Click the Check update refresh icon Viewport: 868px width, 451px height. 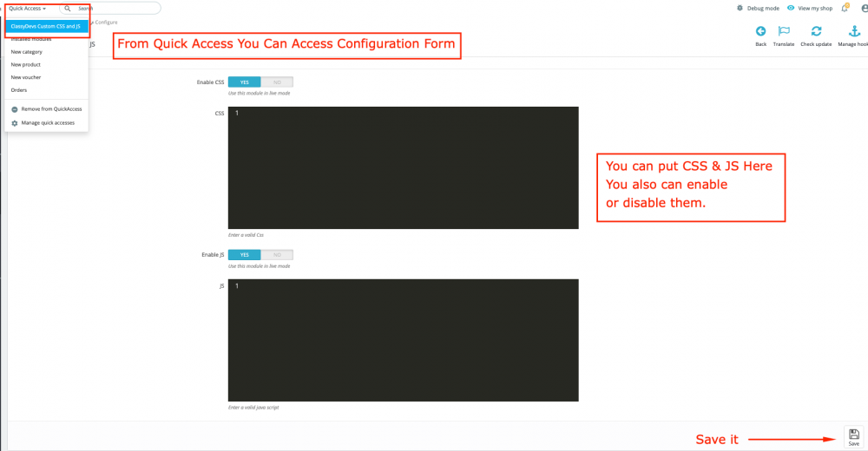pyautogui.click(x=816, y=31)
